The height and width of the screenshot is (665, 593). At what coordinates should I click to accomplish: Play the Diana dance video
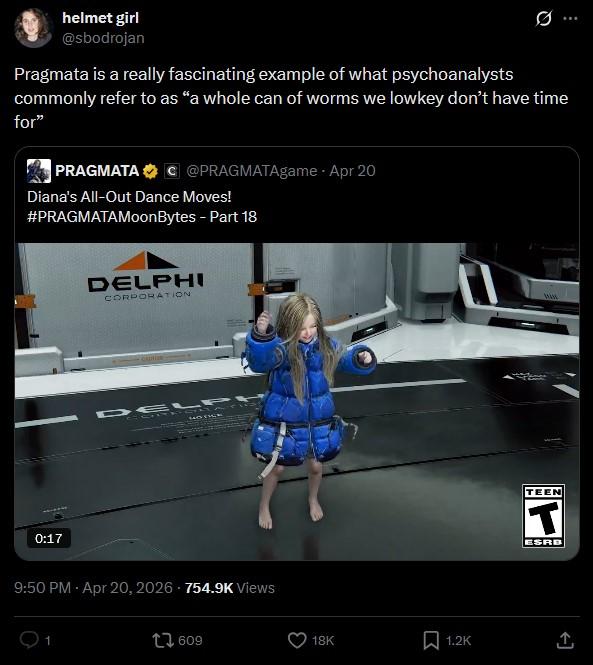297,401
